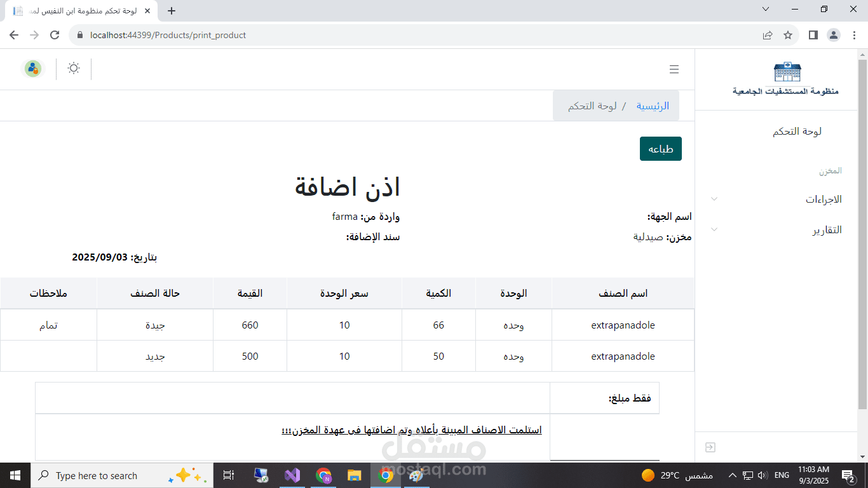Screen dimensions: 868x488
Task: Click the date 2025/09/03 text
Action: 100,257
